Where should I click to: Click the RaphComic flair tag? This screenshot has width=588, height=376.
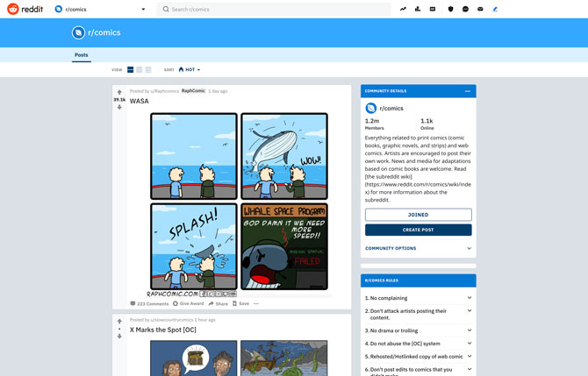point(193,91)
